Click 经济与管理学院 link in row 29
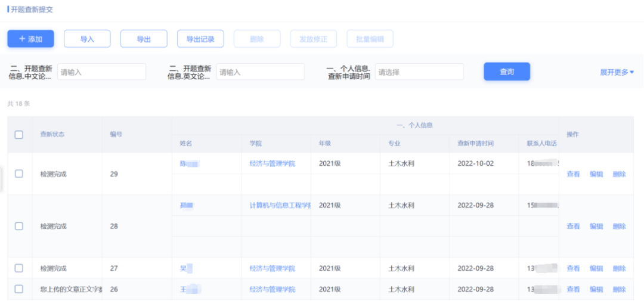The image size is (644, 307). click(273, 163)
